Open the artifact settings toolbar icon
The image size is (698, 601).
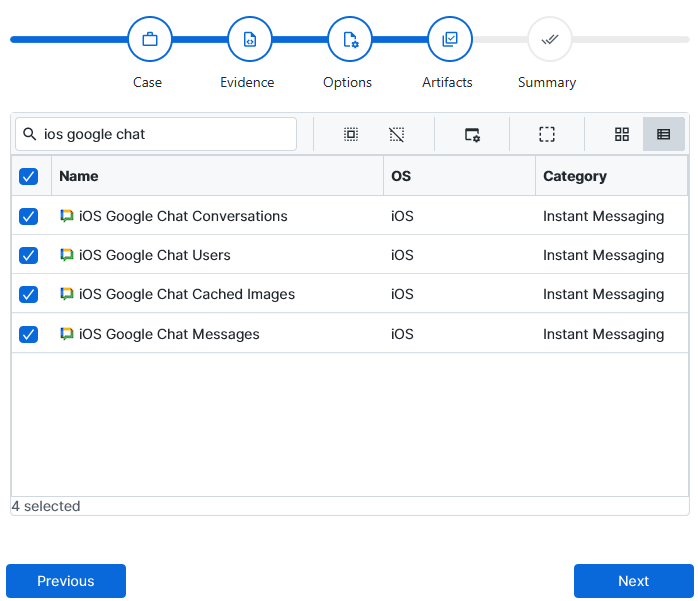[472, 134]
